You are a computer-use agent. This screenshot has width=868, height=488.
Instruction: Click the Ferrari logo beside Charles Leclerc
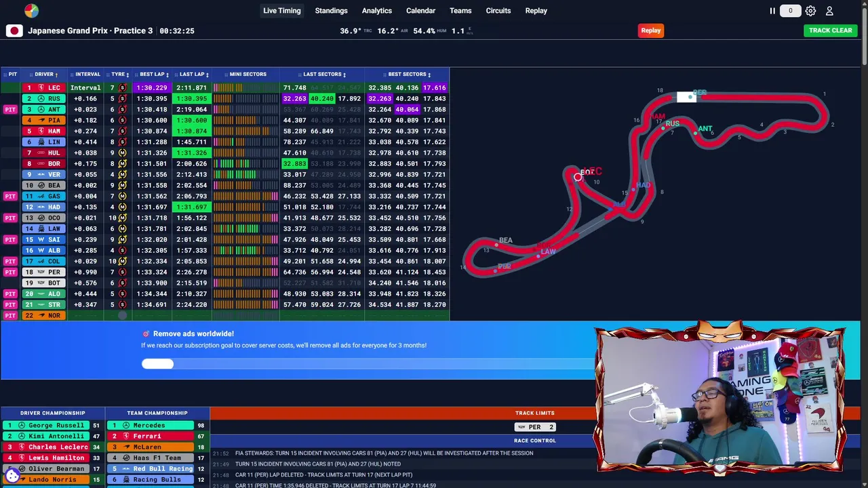coord(21,447)
